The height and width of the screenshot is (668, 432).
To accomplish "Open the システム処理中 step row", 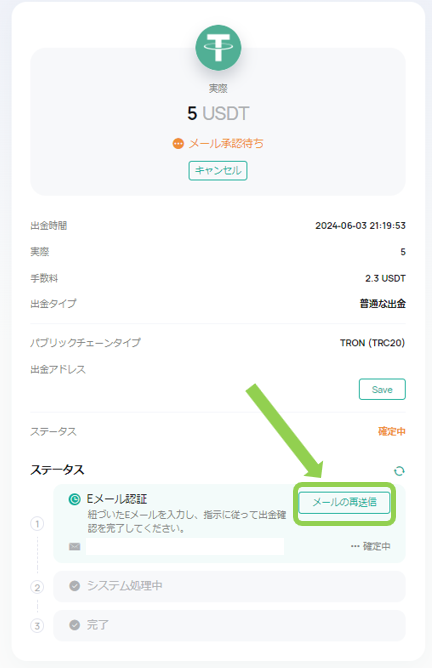I will click(229, 586).
